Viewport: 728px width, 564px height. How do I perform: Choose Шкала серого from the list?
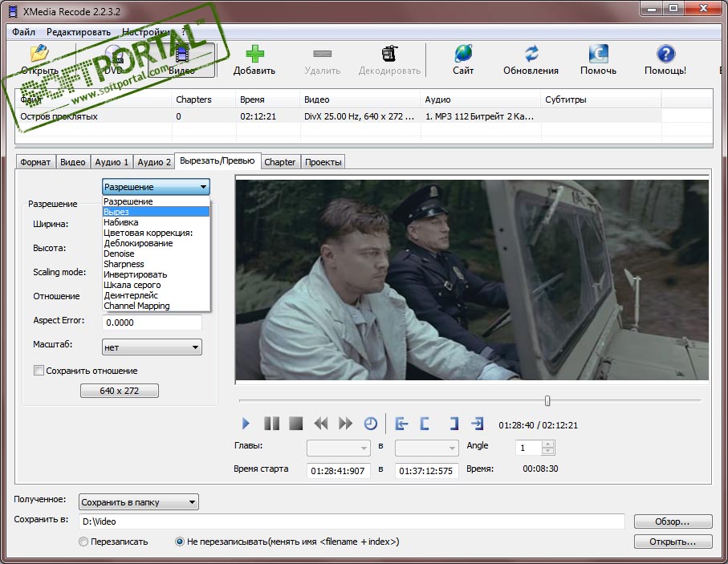(156, 285)
